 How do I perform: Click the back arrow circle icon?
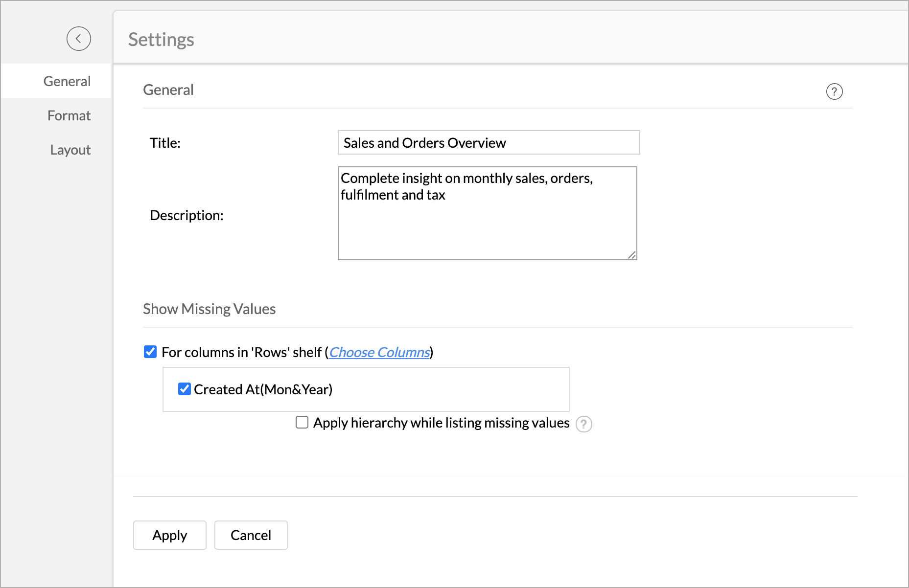coord(79,39)
